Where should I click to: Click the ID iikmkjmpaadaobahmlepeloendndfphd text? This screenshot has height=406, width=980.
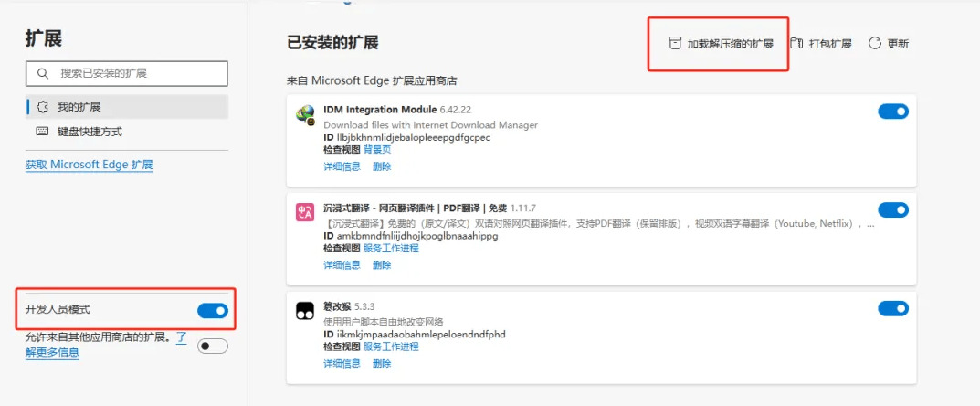coord(421,334)
